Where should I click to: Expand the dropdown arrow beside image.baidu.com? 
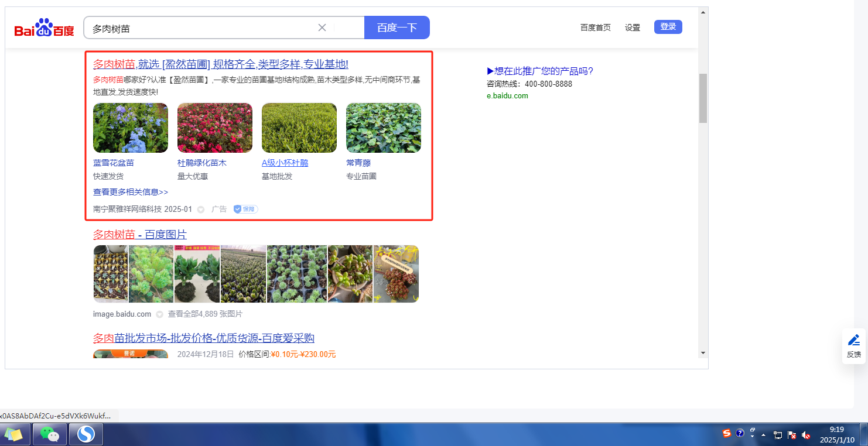[x=159, y=315]
